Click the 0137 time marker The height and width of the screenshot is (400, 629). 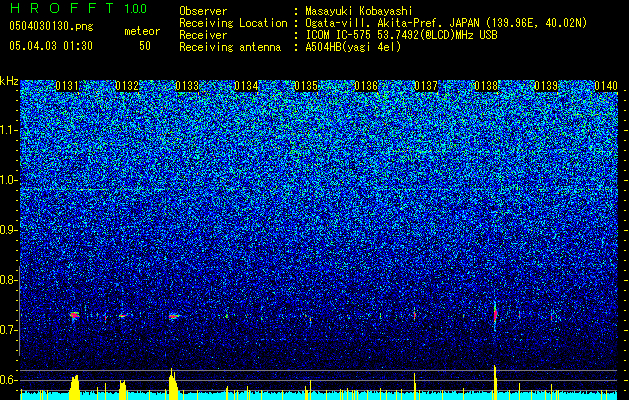[426, 86]
